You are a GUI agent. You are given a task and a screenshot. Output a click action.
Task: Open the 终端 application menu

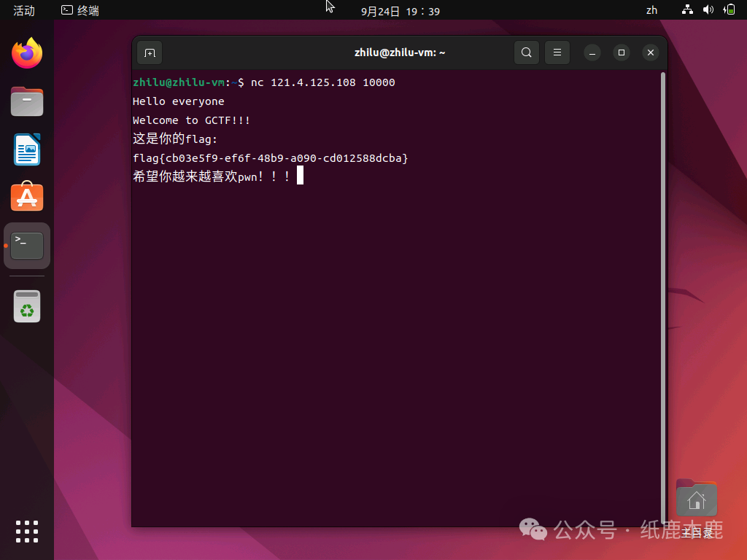pyautogui.click(x=79, y=10)
